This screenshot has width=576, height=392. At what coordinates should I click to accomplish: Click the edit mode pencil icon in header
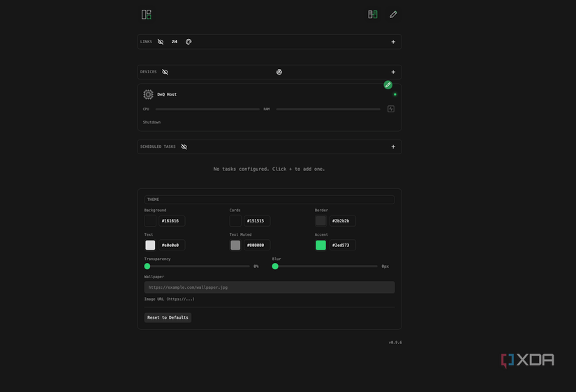point(393,15)
